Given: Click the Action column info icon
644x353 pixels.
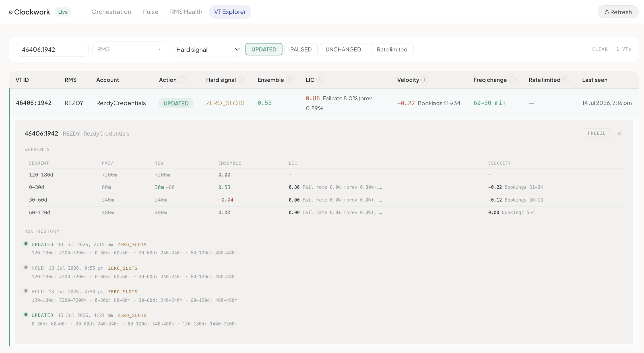Looking at the screenshot, I should coord(182,80).
